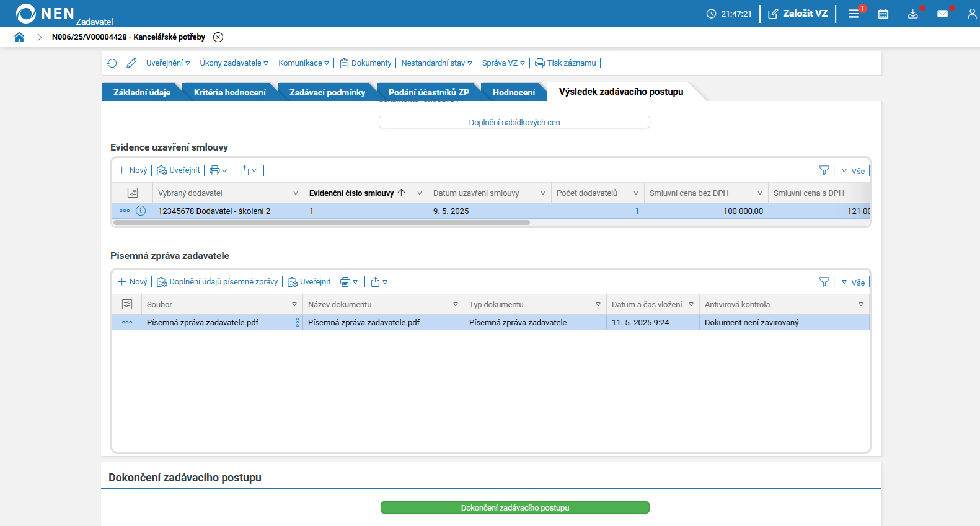Click the refresh record icon
980x526 pixels.
(x=112, y=63)
